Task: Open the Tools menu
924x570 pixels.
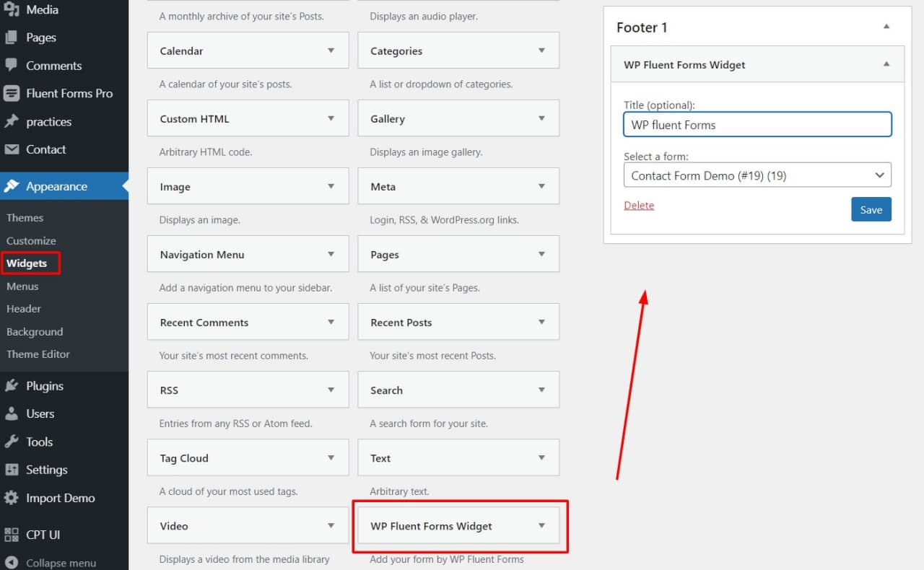Action: point(40,442)
